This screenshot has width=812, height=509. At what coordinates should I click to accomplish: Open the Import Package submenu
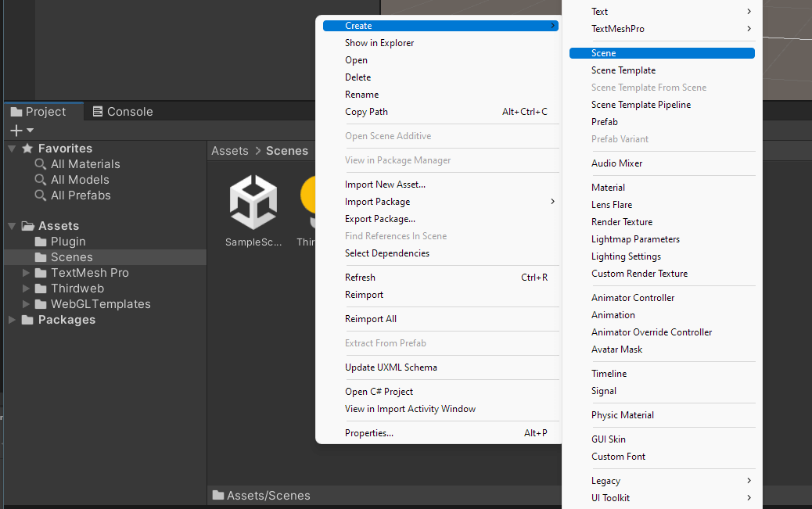(440, 202)
